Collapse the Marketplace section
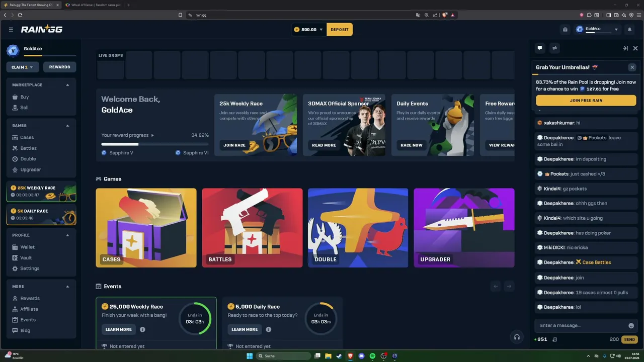Image resolution: width=644 pixels, height=362 pixels. point(67,85)
